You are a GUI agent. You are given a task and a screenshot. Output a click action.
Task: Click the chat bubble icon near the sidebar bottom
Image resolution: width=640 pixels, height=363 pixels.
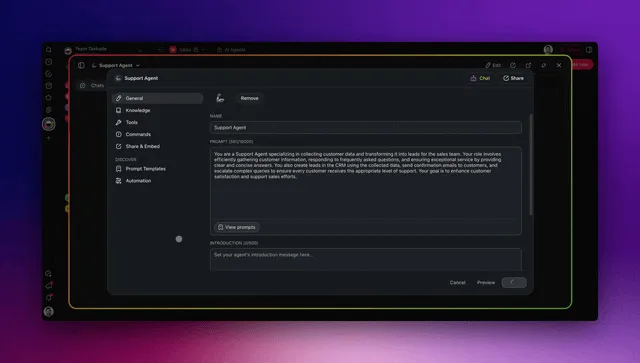click(x=49, y=274)
